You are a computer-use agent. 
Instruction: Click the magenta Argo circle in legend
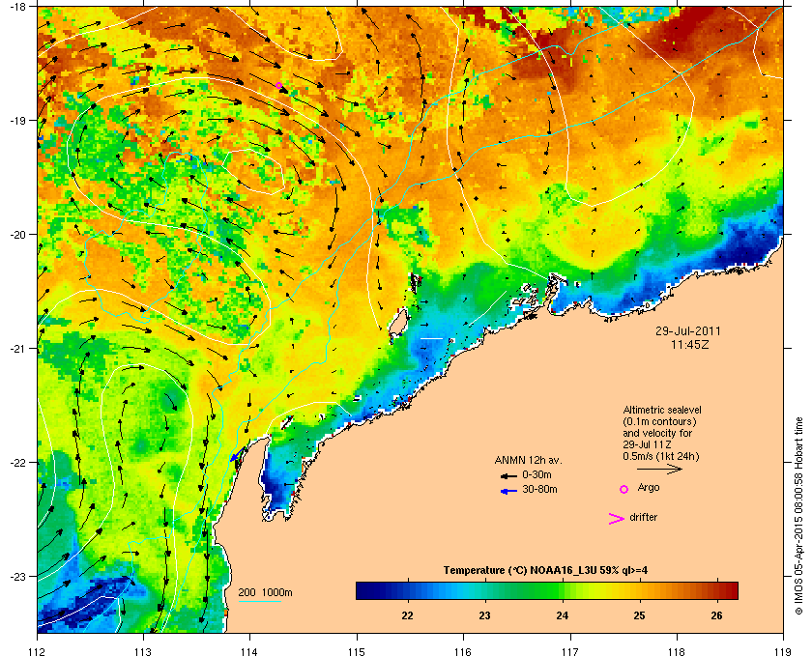click(624, 489)
